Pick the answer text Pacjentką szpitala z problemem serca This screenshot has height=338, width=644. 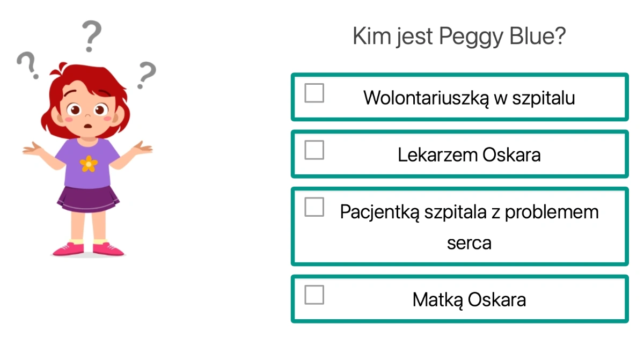click(469, 212)
